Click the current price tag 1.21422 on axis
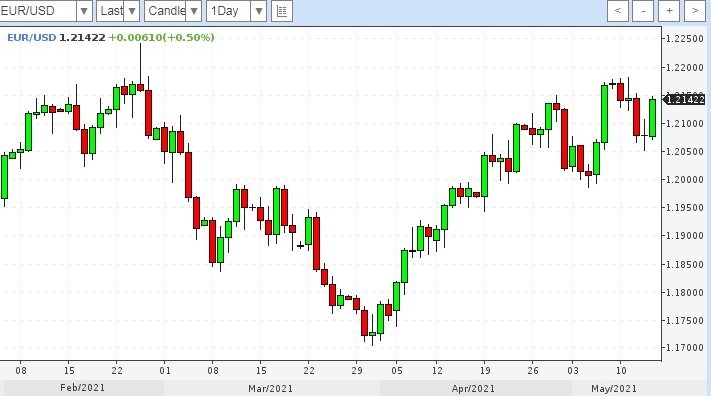711x401 pixels. 685,99
